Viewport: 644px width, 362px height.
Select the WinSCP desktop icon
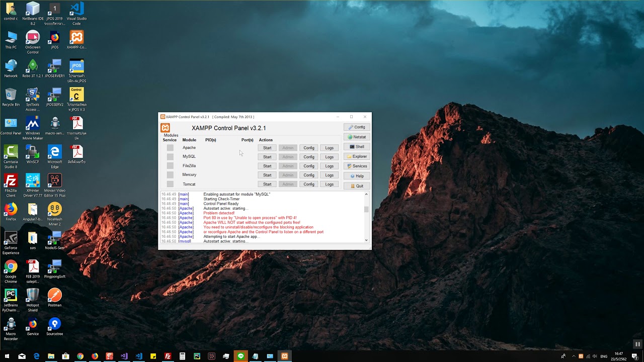[x=33, y=155]
